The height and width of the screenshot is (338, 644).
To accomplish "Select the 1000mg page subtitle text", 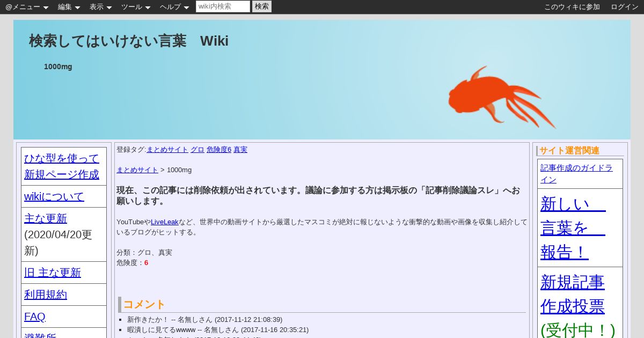I will [58, 67].
